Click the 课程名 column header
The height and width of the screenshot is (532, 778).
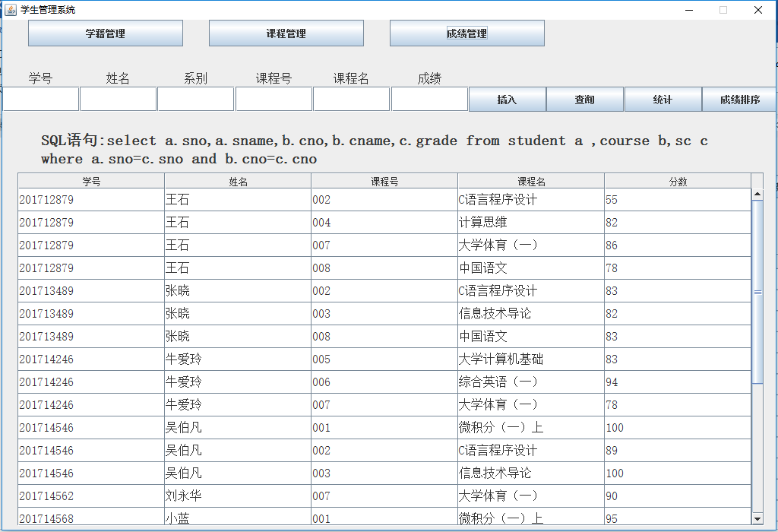tap(531, 181)
